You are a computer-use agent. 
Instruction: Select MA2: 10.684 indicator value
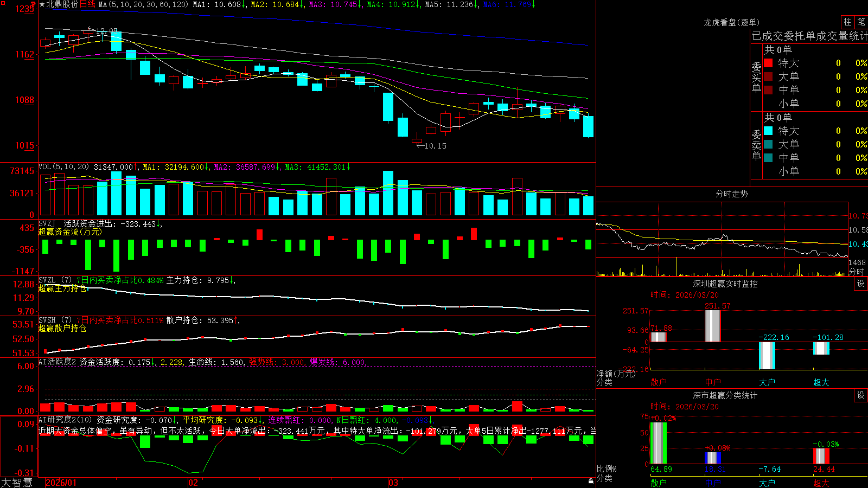pos(278,4)
